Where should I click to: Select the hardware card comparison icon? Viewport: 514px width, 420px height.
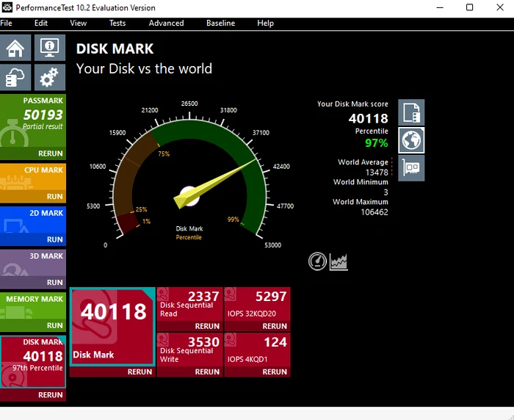pos(411,168)
